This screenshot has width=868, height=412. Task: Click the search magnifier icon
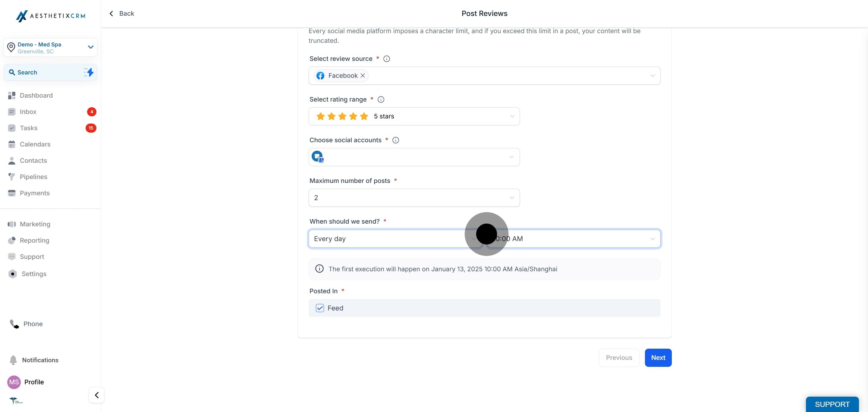pos(12,72)
